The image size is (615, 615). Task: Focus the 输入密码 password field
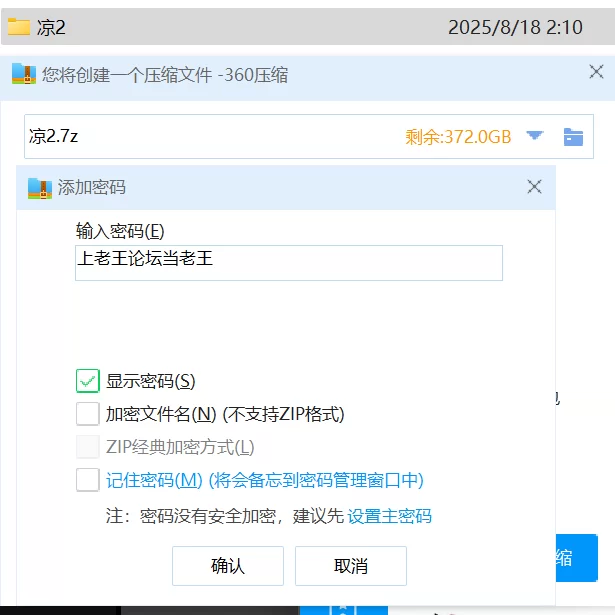coord(289,263)
